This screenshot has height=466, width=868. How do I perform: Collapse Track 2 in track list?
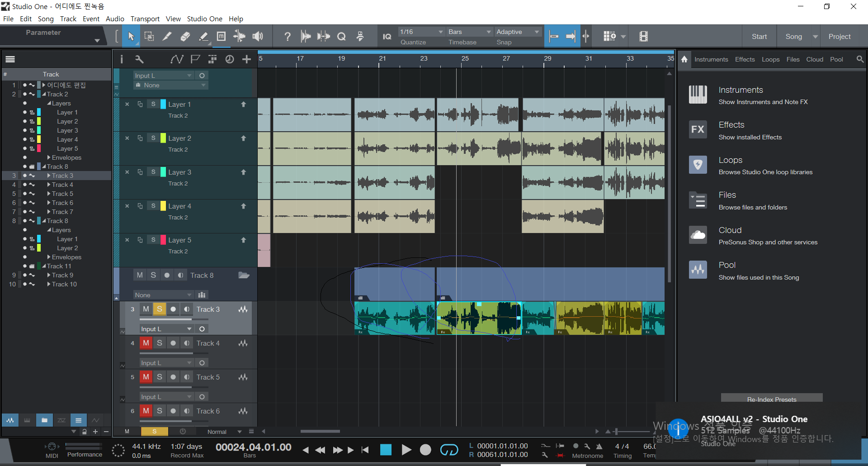(44, 94)
